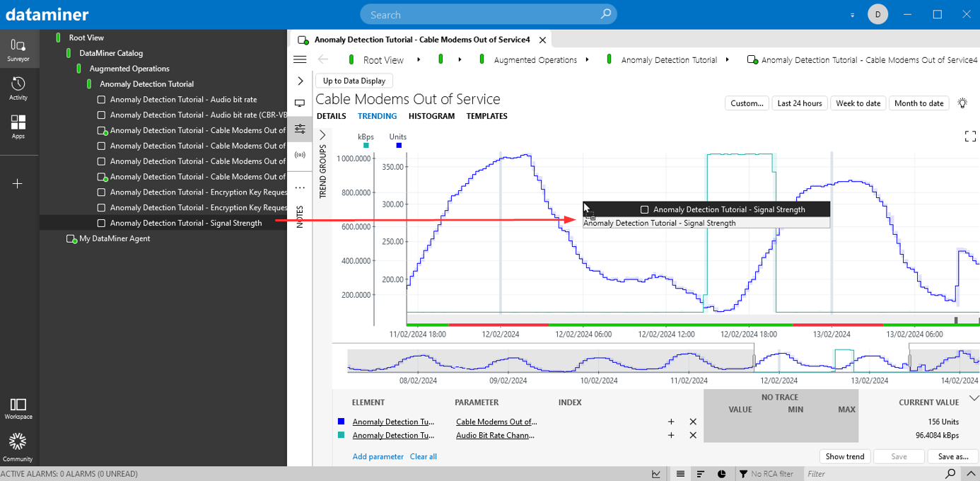Open the breadcrumb arrow after Root View
This screenshot has height=481, width=980.
419,60
